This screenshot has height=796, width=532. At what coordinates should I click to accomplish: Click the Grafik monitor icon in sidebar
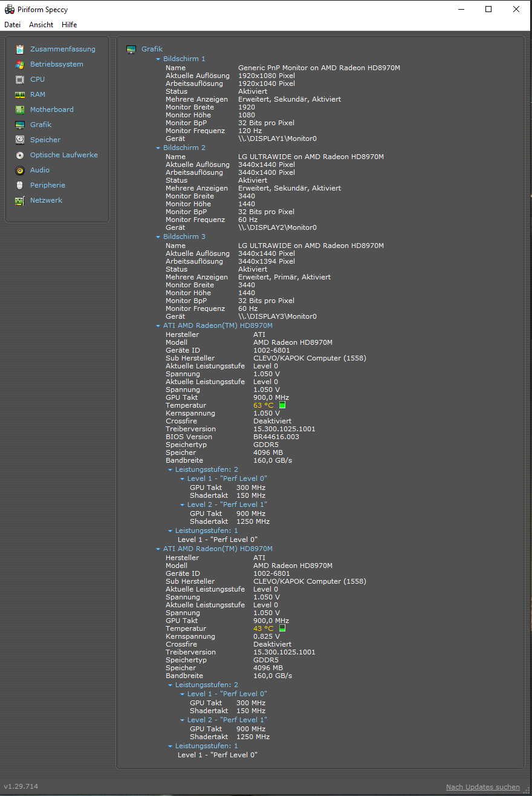coord(20,125)
